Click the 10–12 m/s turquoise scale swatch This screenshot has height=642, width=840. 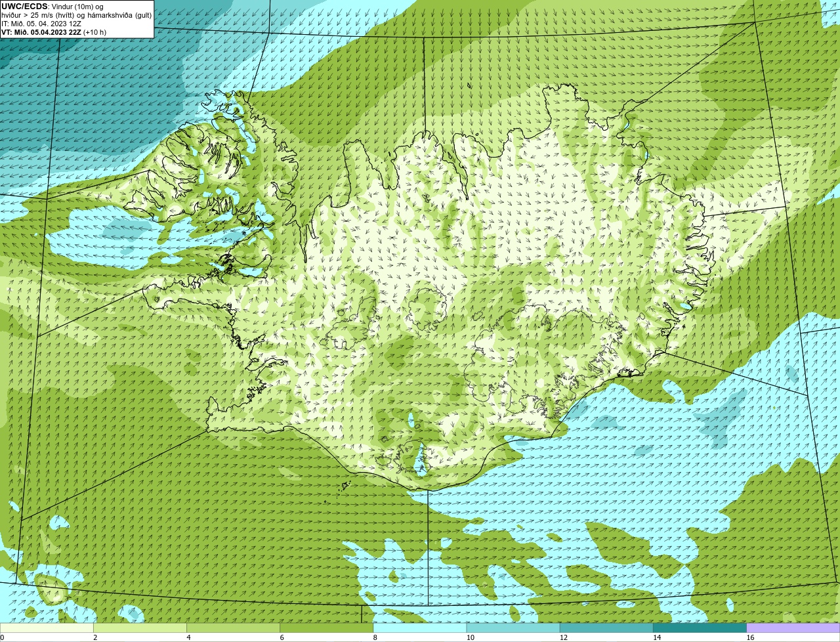pos(513,628)
